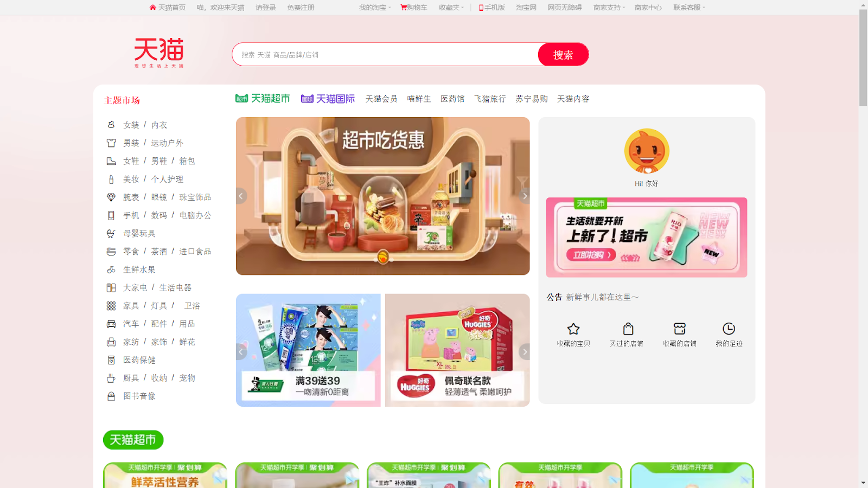Show previous slide in main banner
The height and width of the screenshot is (488, 868).
pyautogui.click(x=241, y=196)
